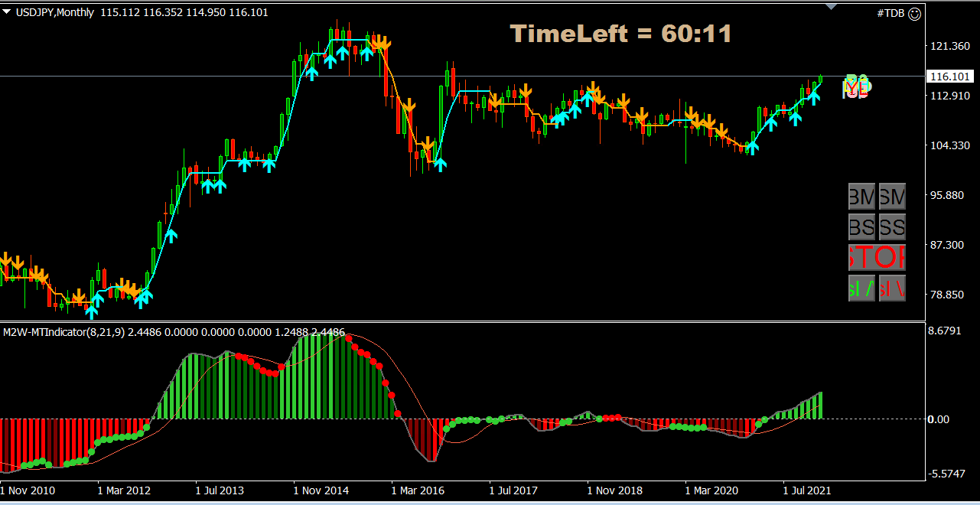
Task: Select the BM buy market button
Action: pos(861,197)
